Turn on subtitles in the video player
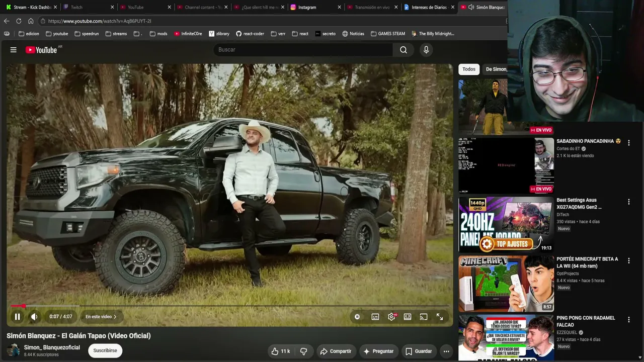Image resolution: width=644 pixels, height=362 pixels. 375,317
